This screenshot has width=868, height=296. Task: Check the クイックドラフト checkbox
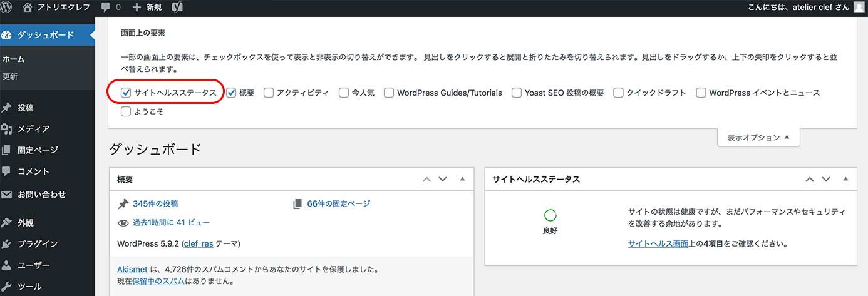click(618, 93)
